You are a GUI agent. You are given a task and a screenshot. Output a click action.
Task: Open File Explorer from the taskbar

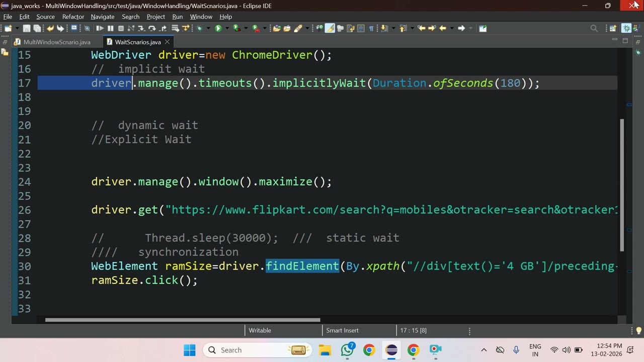(325, 350)
